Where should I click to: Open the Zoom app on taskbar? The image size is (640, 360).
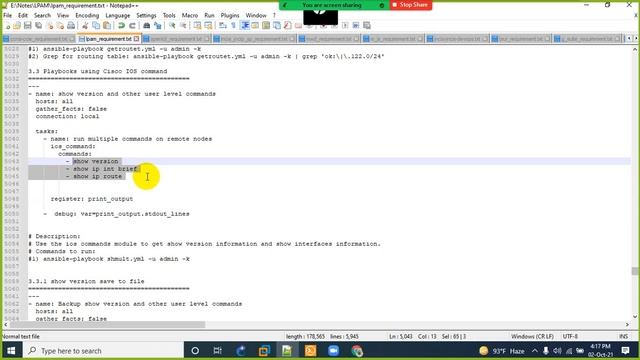[333, 351]
